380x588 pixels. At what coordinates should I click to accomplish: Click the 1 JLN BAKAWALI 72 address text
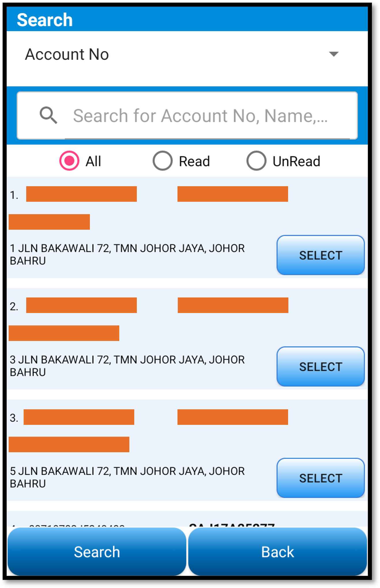pos(127,255)
